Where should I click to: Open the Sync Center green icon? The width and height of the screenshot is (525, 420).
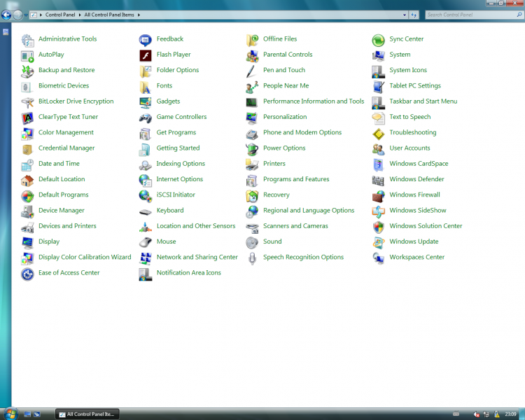coord(378,40)
